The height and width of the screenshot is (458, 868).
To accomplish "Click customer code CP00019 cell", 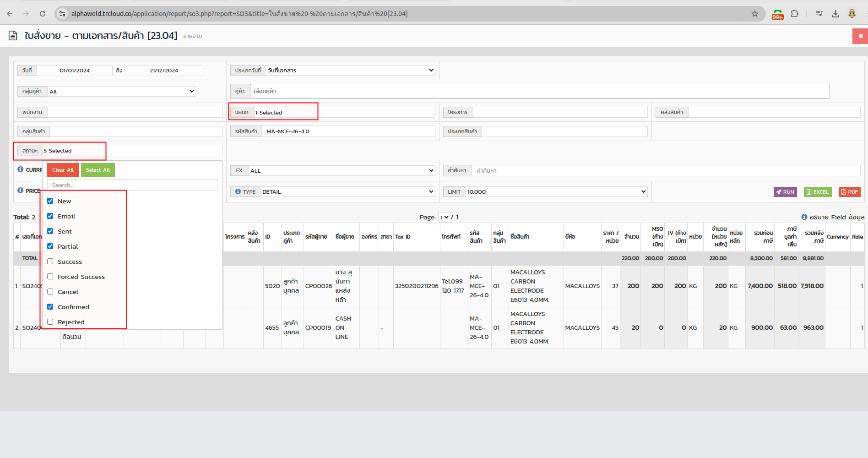I will [x=318, y=327].
